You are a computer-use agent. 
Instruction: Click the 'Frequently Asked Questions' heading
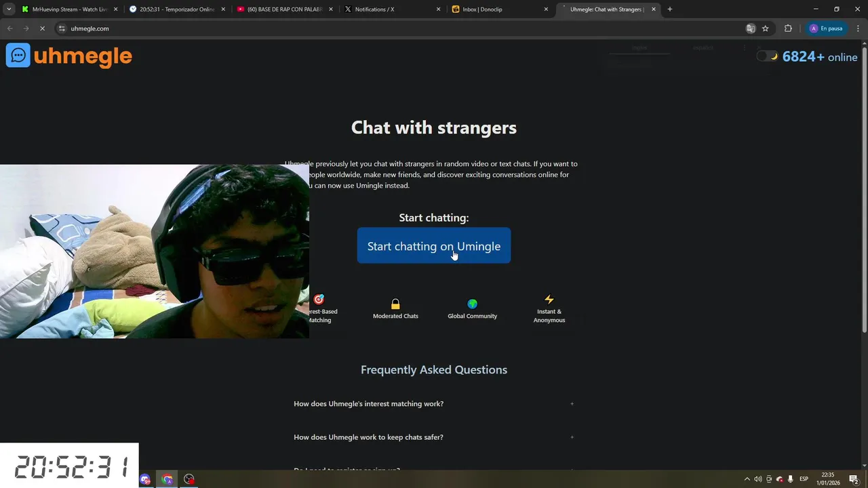pyautogui.click(x=434, y=369)
